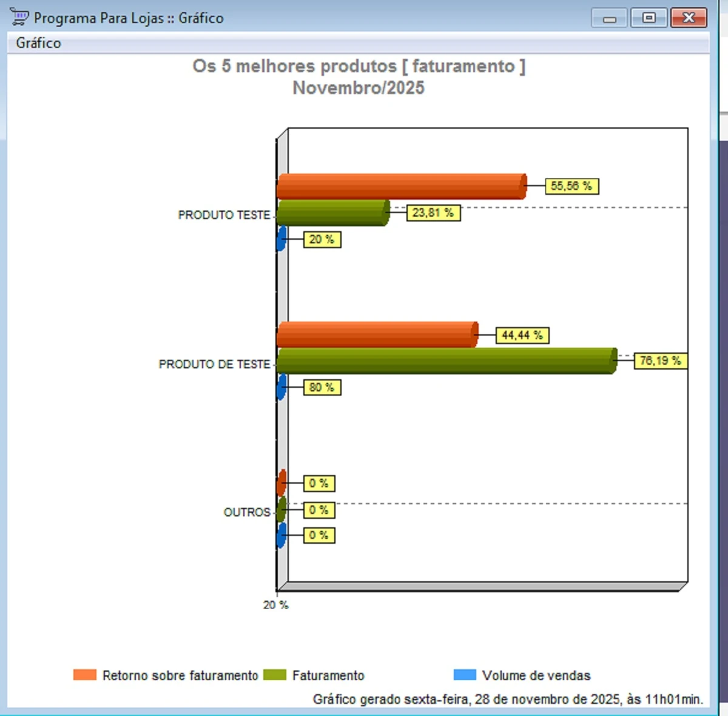Click the 23,81 % value label
The width and height of the screenshot is (728, 716).
pos(433,213)
